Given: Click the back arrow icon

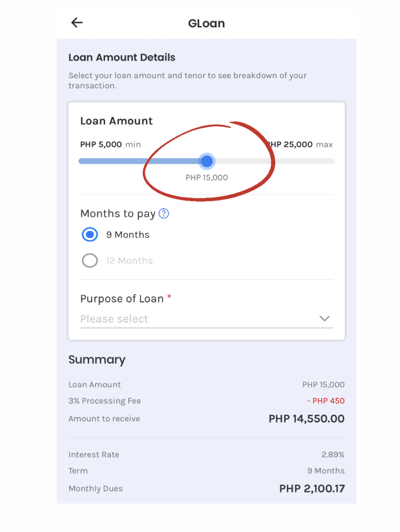Looking at the screenshot, I should tap(77, 23).
